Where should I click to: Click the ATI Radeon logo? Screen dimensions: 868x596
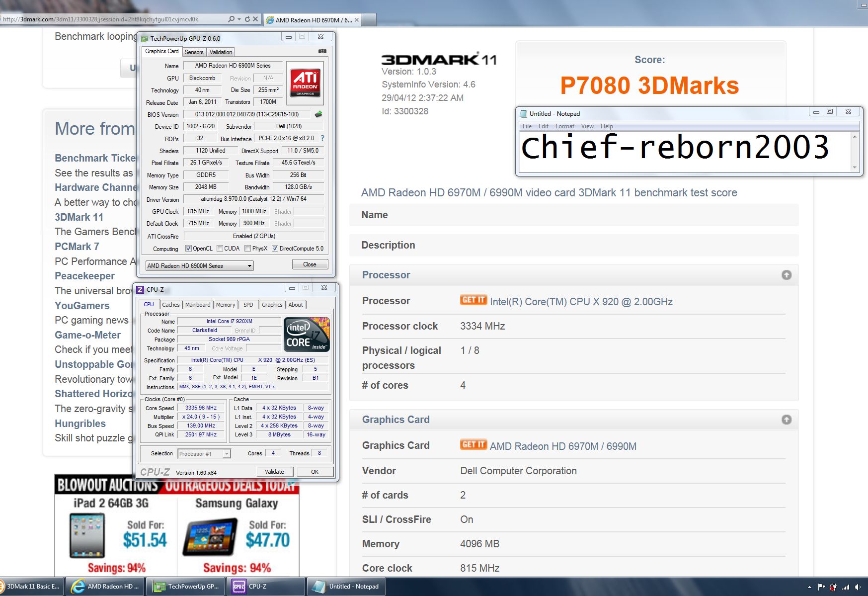pyautogui.click(x=305, y=83)
